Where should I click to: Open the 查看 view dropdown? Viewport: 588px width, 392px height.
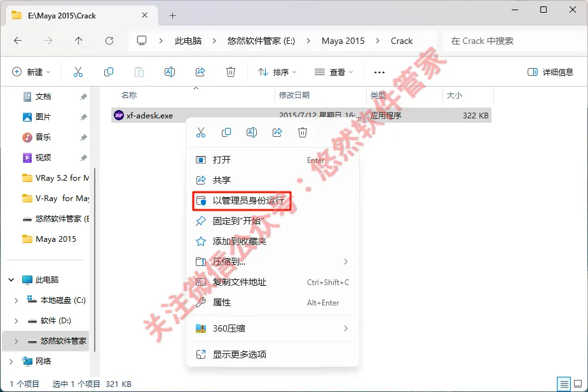[334, 72]
